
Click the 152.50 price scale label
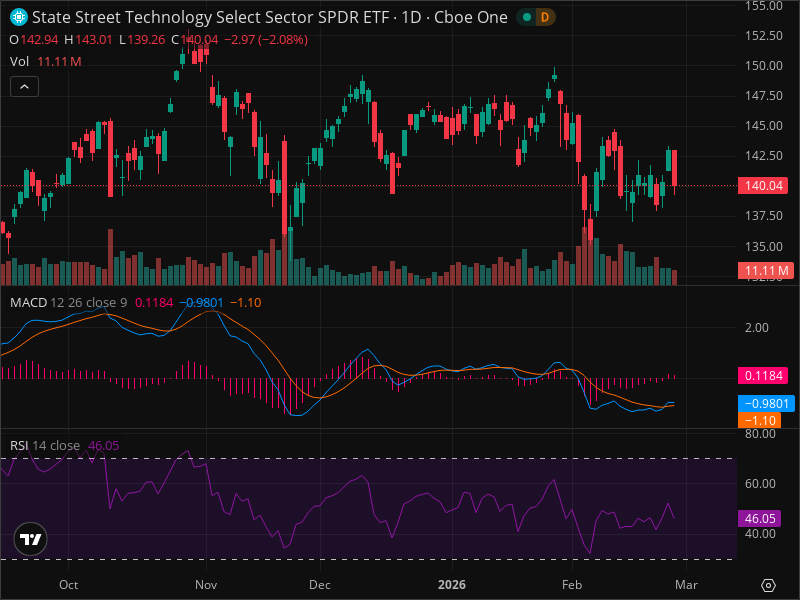(764, 36)
